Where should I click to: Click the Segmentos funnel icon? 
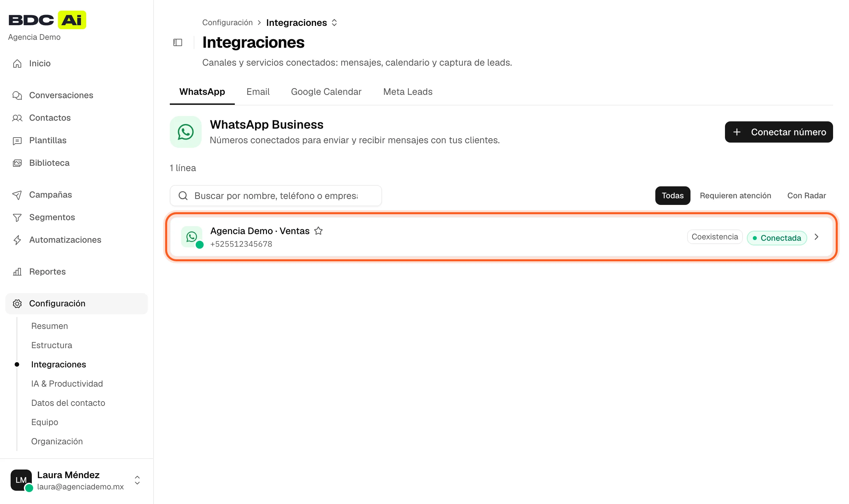pos(17,218)
